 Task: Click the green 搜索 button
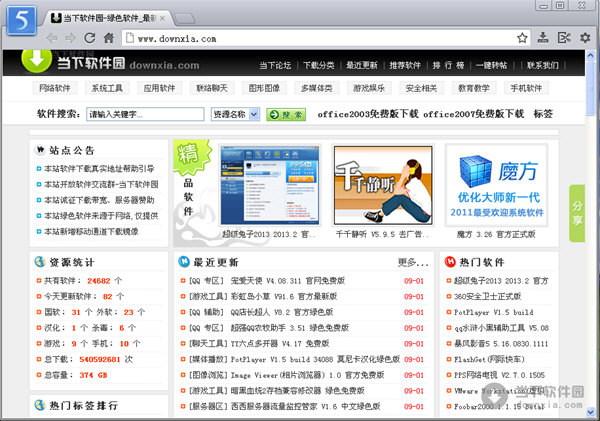(286, 114)
